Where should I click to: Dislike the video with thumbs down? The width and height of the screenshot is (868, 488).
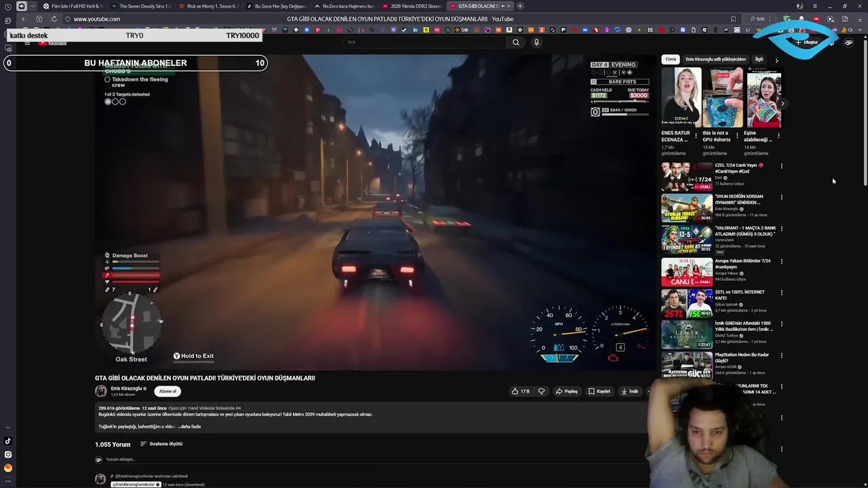(x=541, y=391)
